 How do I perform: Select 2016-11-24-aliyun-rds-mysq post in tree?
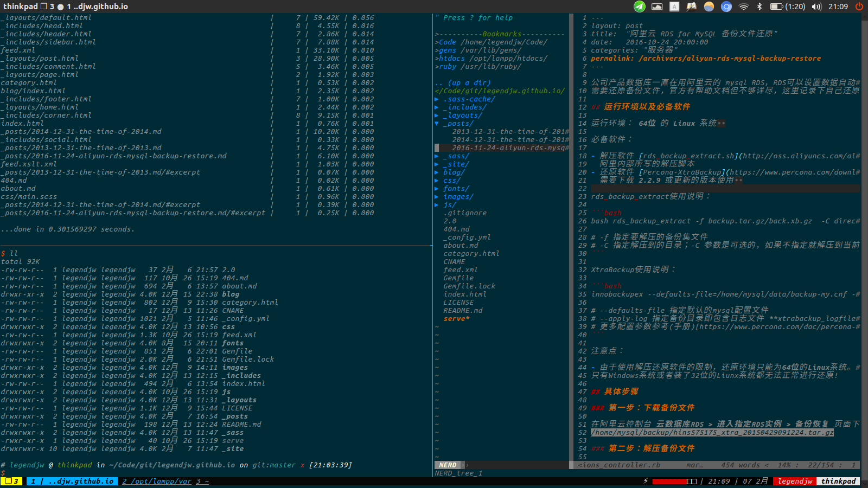(510, 148)
